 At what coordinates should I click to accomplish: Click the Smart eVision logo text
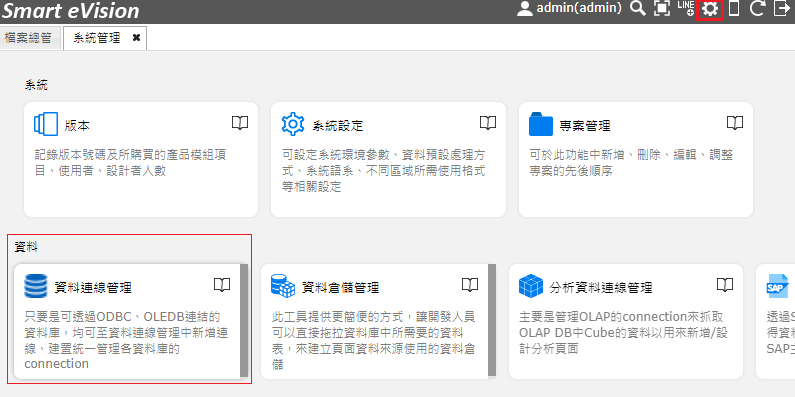70,11
